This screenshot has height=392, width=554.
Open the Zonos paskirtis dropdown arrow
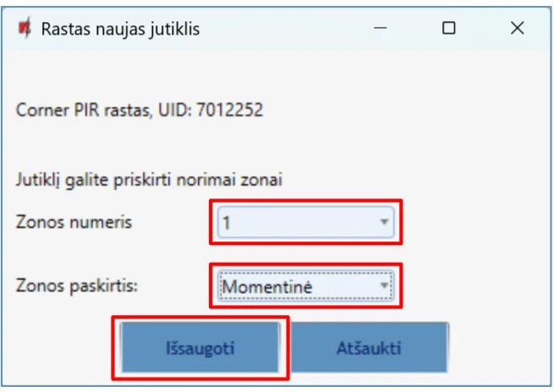pyautogui.click(x=384, y=287)
